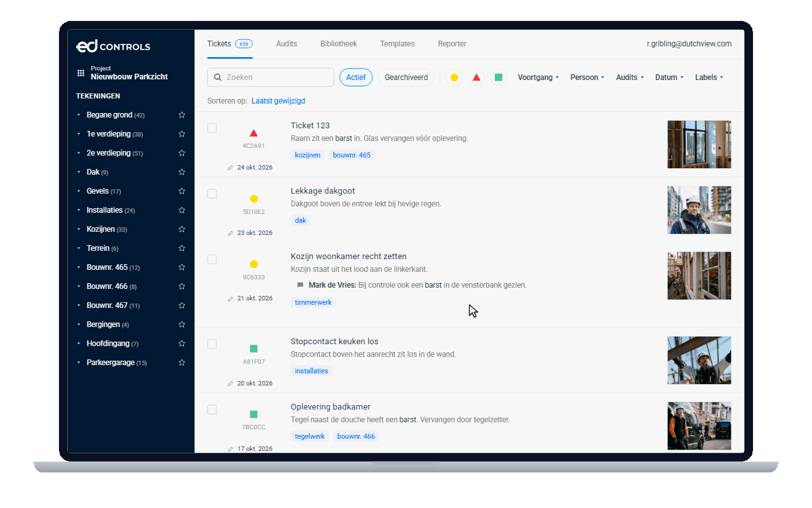The image size is (812, 508).
Task: Select the Ticket 123 checkbox
Action: (x=212, y=128)
